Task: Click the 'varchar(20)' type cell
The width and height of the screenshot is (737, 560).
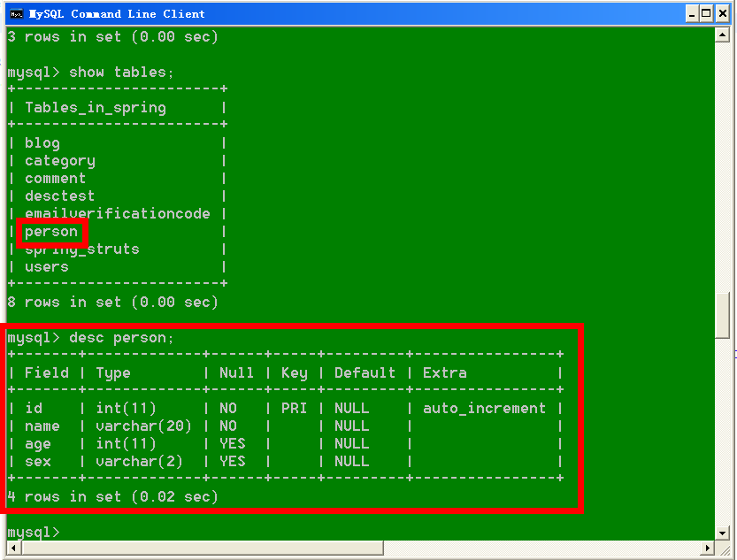Action: click(144, 426)
